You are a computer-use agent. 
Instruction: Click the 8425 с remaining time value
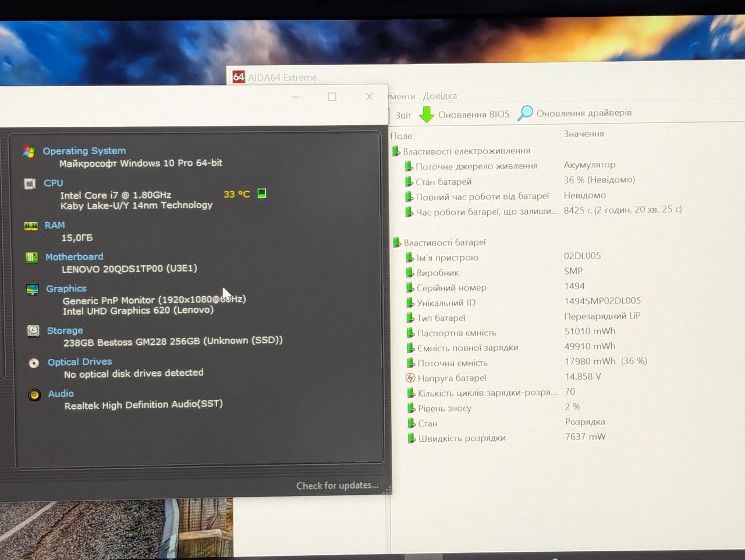point(623,209)
